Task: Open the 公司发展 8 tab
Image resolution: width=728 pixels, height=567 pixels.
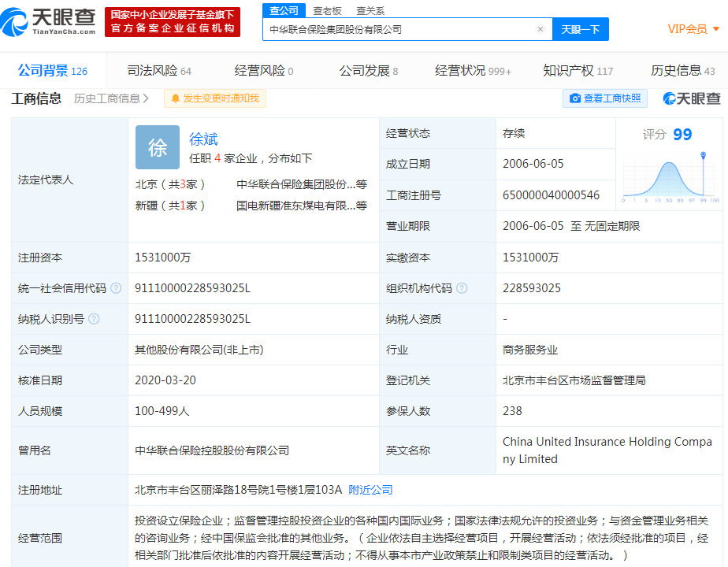Action: (x=369, y=71)
